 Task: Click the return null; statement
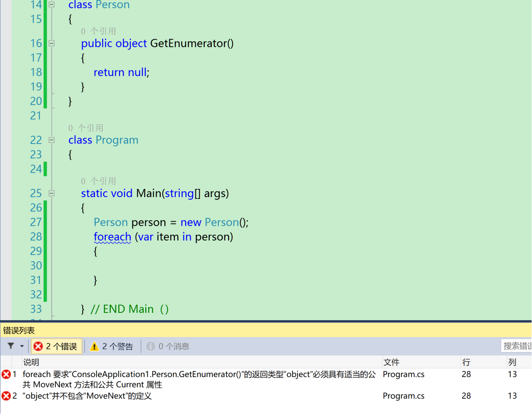(122, 72)
